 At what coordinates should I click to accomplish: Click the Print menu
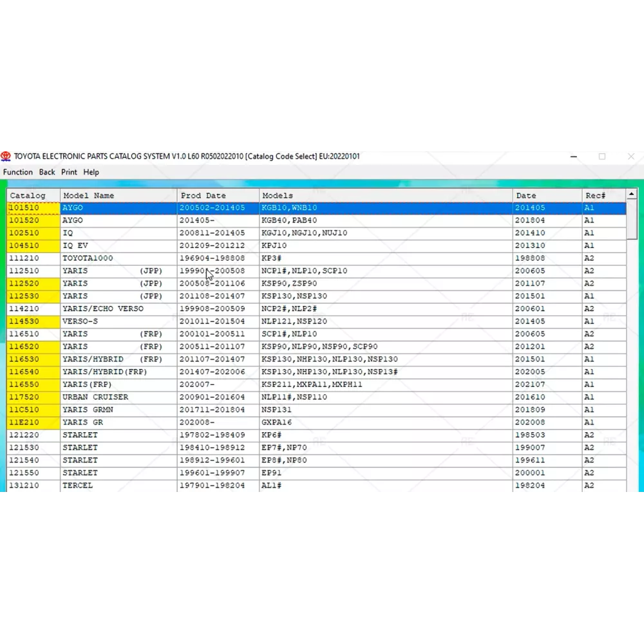tap(69, 172)
